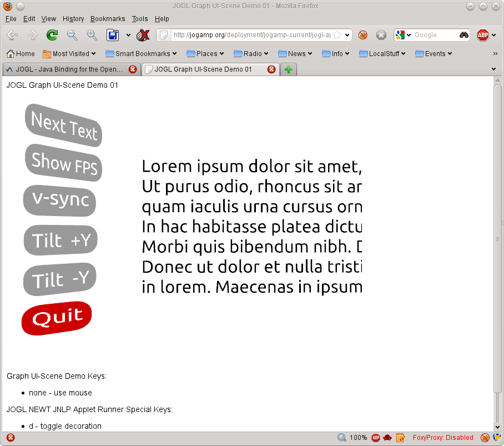Image resolution: width=504 pixels, height=446 pixels.
Task: Bookmark this page with the star icon
Action: pos(337,35)
